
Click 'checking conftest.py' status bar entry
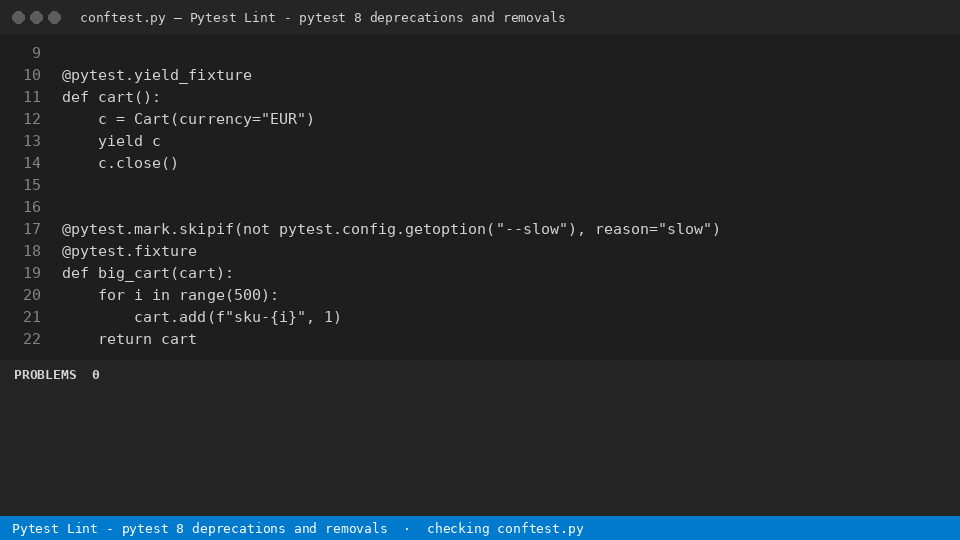506,528
